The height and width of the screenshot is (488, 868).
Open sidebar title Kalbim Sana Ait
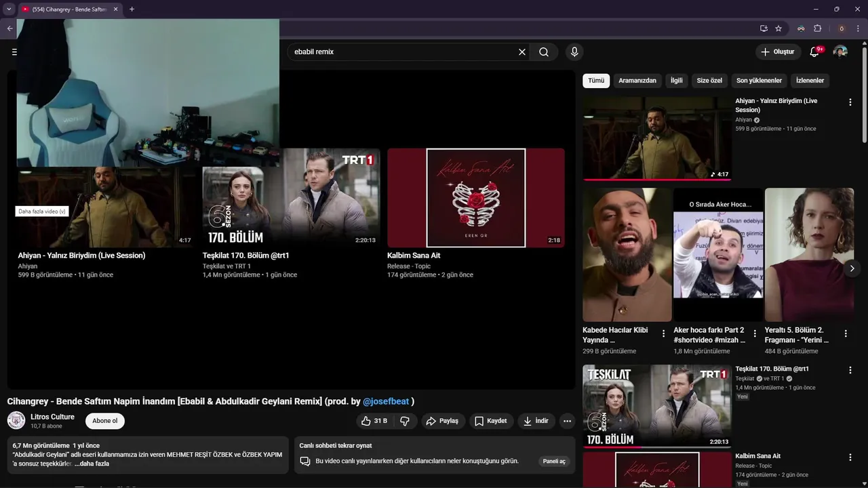point(757,456)
